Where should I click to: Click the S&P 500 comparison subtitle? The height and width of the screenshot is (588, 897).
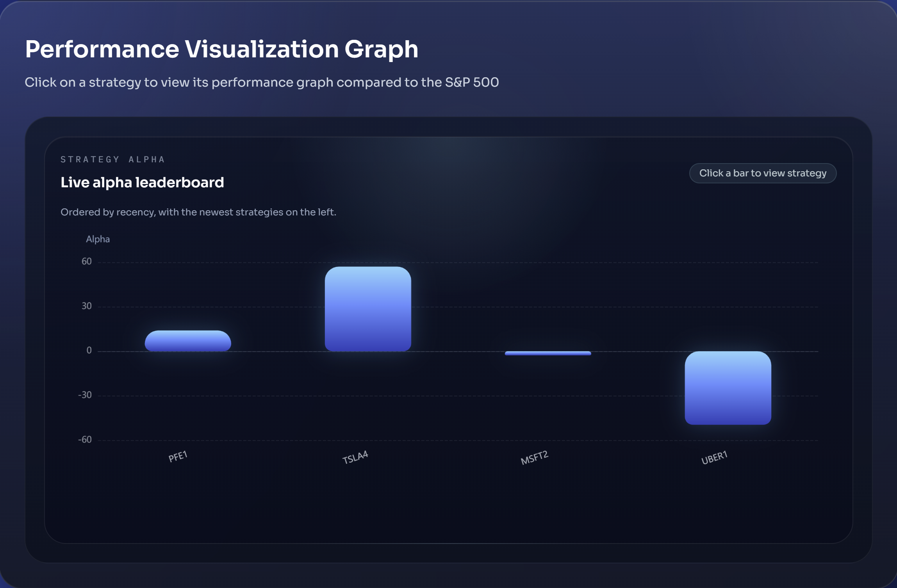tap(261, 82)
